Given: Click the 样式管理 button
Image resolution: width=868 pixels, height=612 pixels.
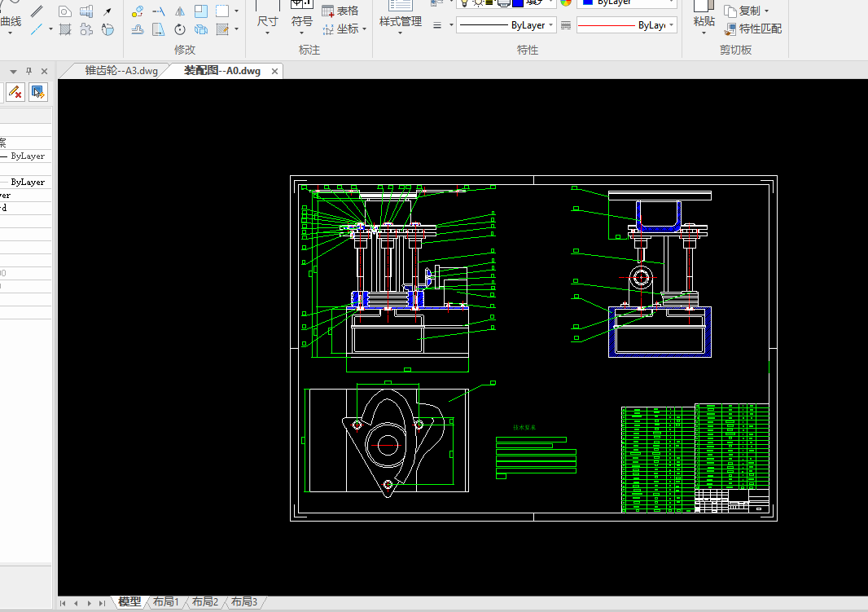Looking at the screenshot, I should click(x=401, y=21).
